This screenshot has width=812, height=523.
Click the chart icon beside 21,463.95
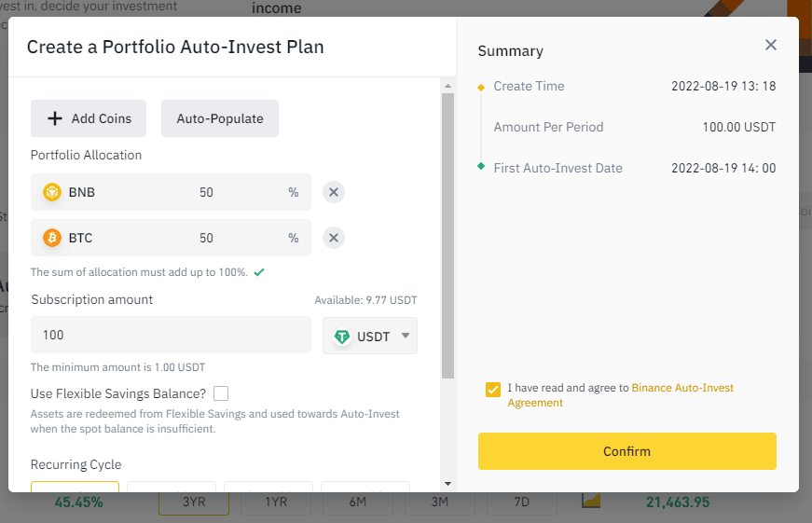pos(591,502)
